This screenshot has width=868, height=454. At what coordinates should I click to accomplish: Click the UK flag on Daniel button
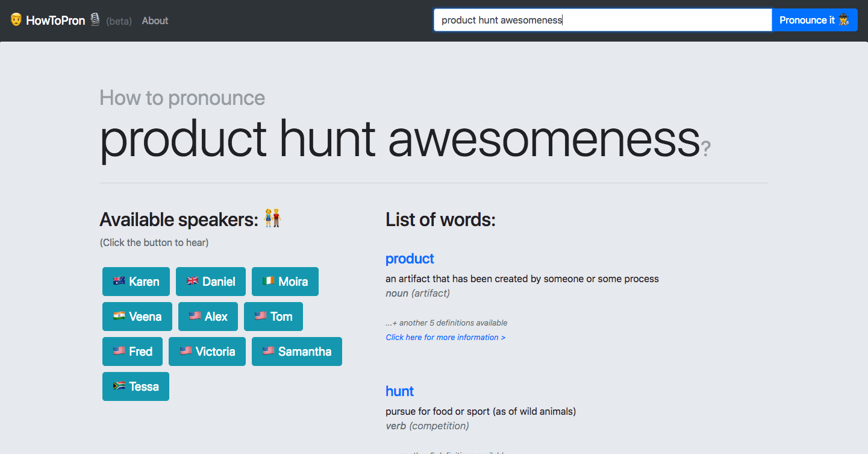tap(193, 281)
